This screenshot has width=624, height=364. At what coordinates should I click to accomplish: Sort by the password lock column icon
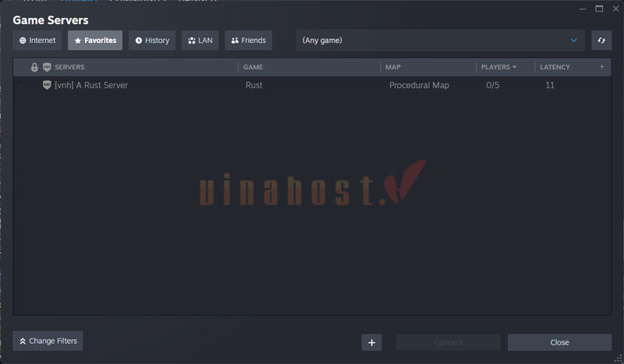pos(34,67)
